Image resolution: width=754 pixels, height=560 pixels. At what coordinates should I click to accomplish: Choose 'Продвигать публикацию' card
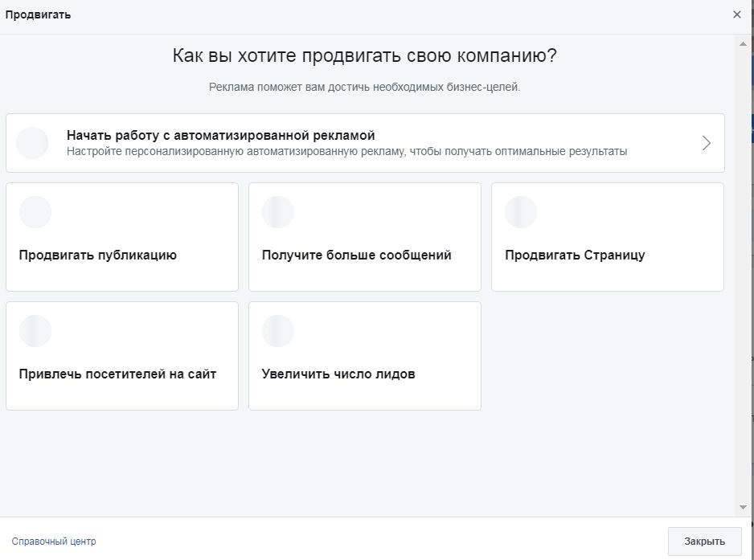122,236
